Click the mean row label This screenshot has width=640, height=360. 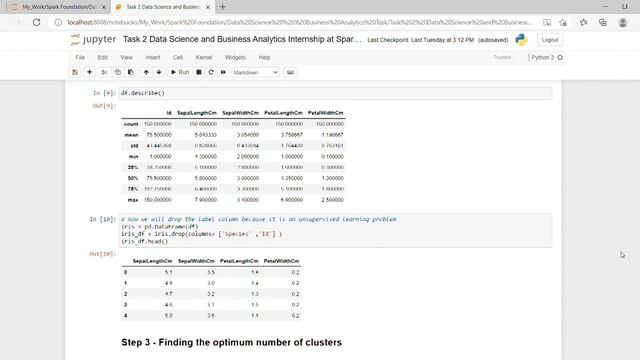pos(131,135)
